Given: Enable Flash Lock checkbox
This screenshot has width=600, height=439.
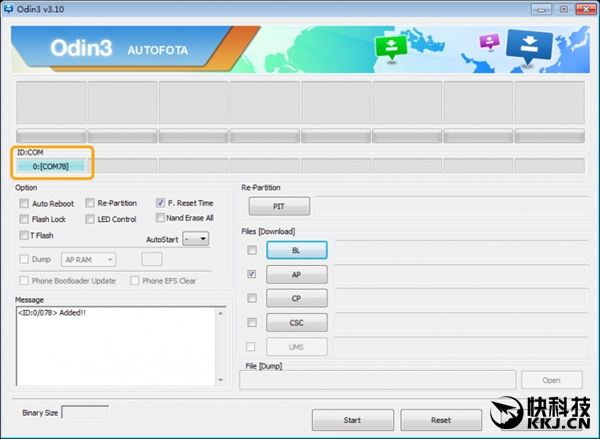Looking at the screenshot, I should pyautogui.click(x=24, y=219).
